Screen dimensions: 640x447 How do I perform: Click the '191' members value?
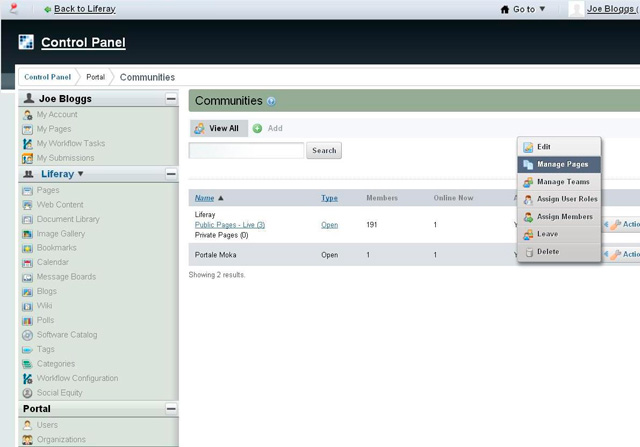(372, 225)
